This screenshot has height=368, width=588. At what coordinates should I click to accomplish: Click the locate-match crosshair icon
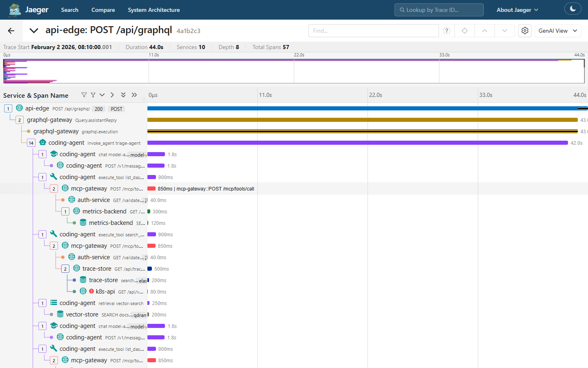[x=465, y=31]
